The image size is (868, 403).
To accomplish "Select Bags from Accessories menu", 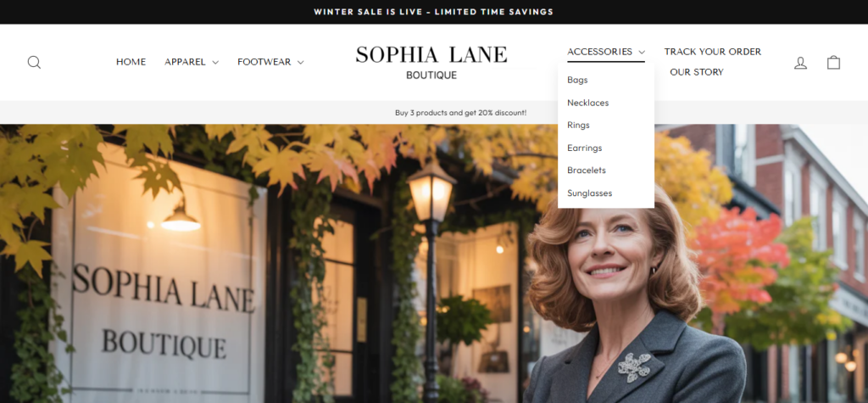I will coord(577,80).
